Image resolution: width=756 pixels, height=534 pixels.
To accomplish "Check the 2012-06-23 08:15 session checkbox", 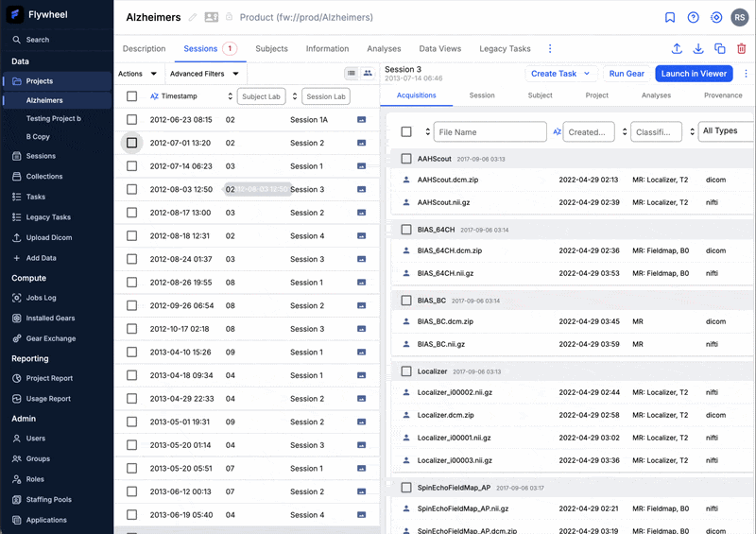I will tap(131, 120).
